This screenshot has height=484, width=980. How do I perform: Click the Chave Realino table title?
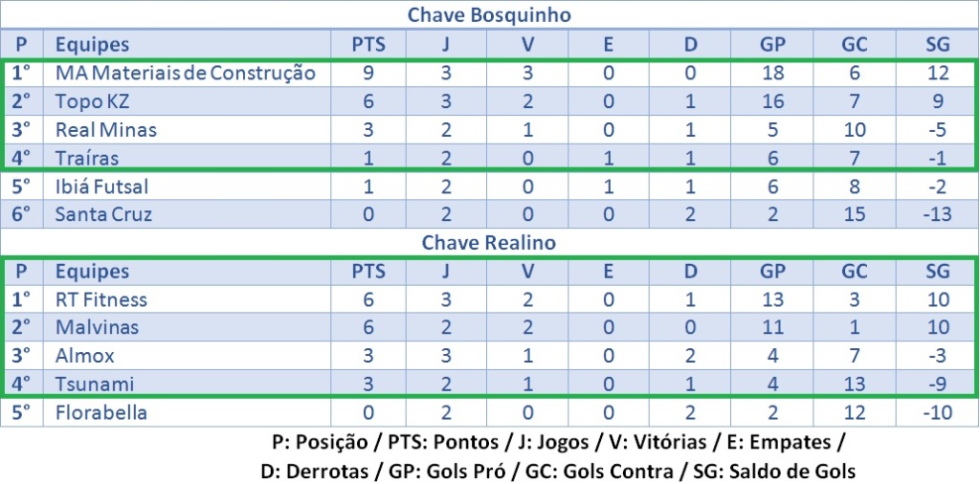click(x=489, y=243)
